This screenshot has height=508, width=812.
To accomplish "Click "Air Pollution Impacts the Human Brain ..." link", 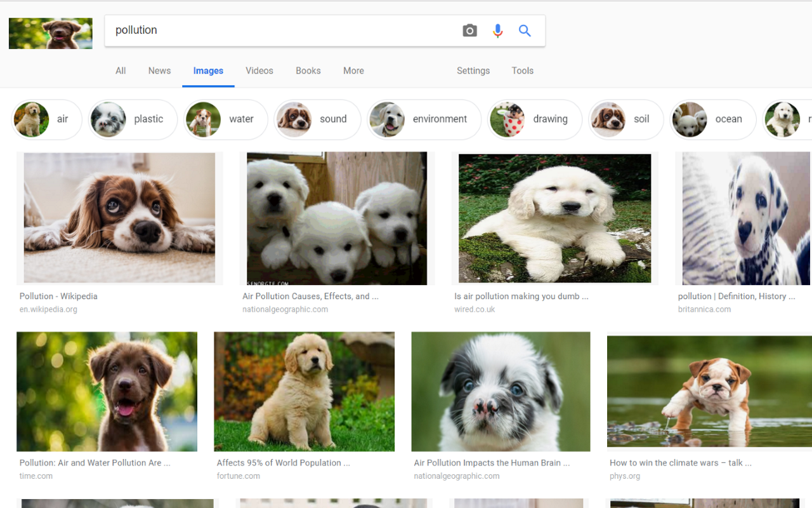I will [492, 463].
